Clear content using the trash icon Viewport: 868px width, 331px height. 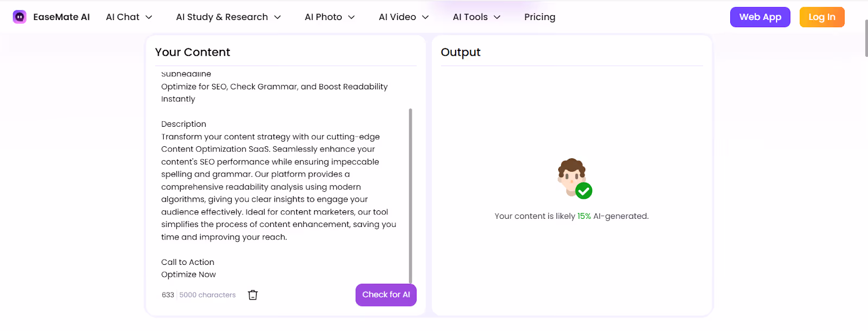[x=252, y=294]
